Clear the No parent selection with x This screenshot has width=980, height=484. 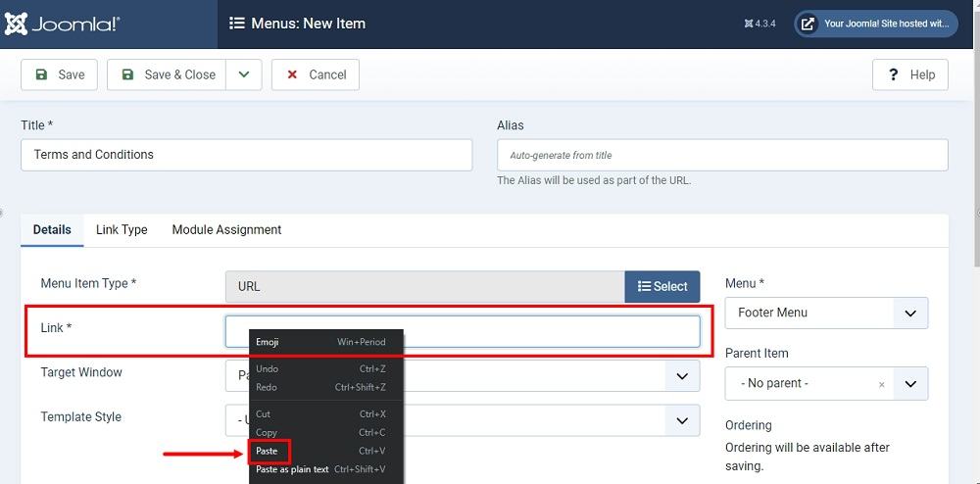pos(881,385)
